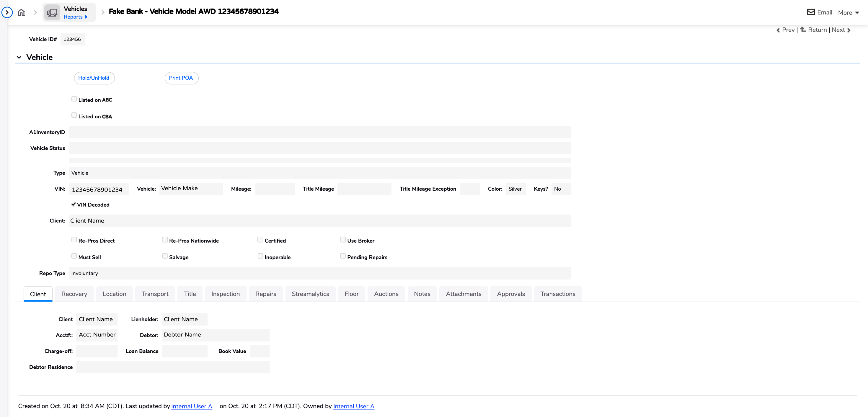The height and width of the screenshot is (417, 868).
Task: Switch to the Attachments tab
Action: coord(464,294)
